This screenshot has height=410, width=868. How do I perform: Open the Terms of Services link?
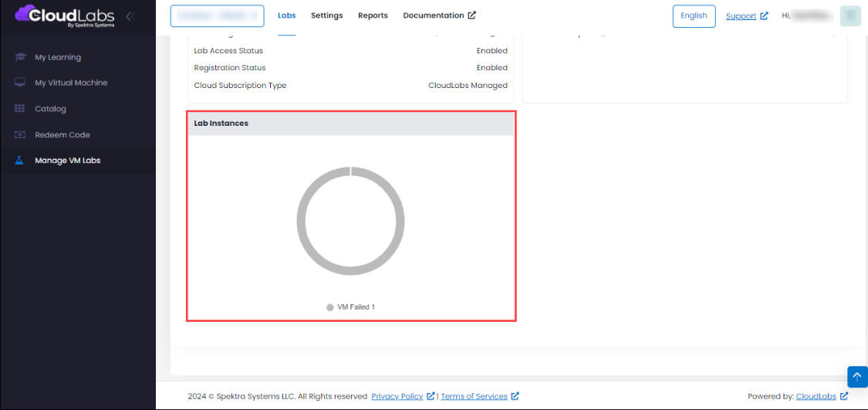pyautogui.click(x=474, y=396)
